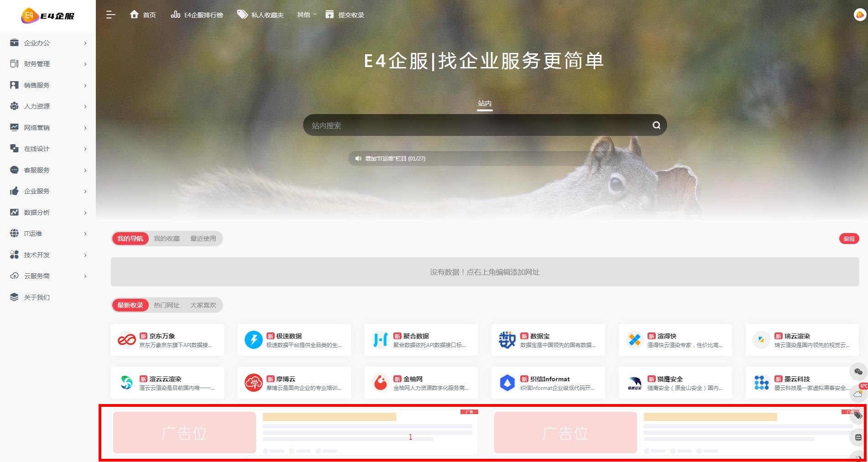The width and height of the screenshot is (868, 462).
Task: Click the IT运维 globe icon
Action: tap(15, 234)
